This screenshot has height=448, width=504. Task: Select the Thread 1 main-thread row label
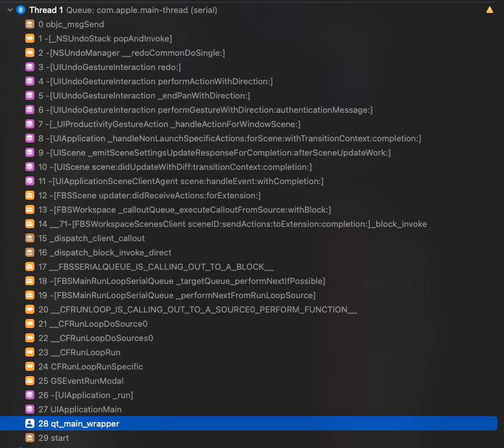point(123,10)
